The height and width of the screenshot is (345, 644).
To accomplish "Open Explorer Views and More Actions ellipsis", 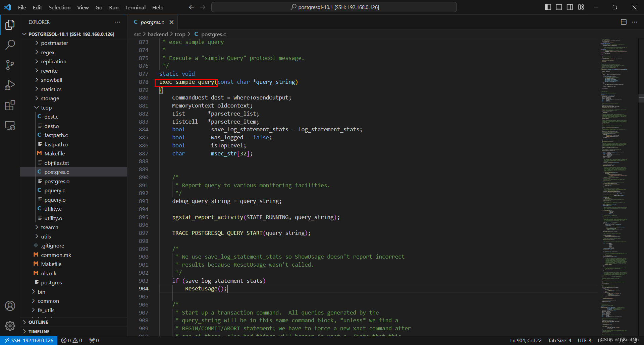I will pyautogui.click(x=117, y=22).
